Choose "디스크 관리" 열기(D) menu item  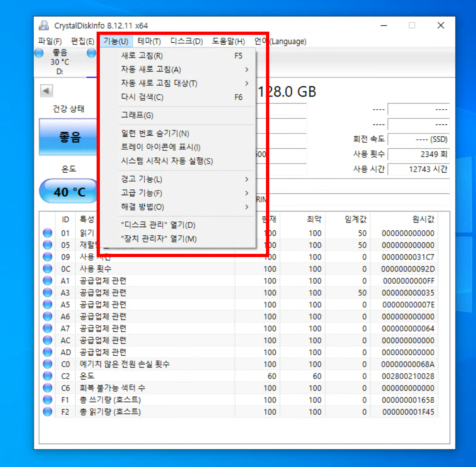tap(178, 225)
